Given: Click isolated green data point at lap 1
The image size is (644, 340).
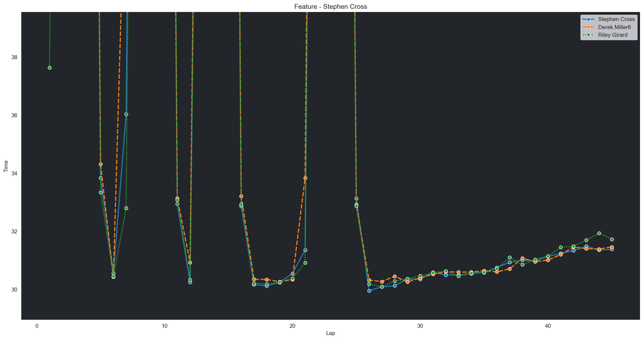Looking at the screenshot, I should point(49,68).
